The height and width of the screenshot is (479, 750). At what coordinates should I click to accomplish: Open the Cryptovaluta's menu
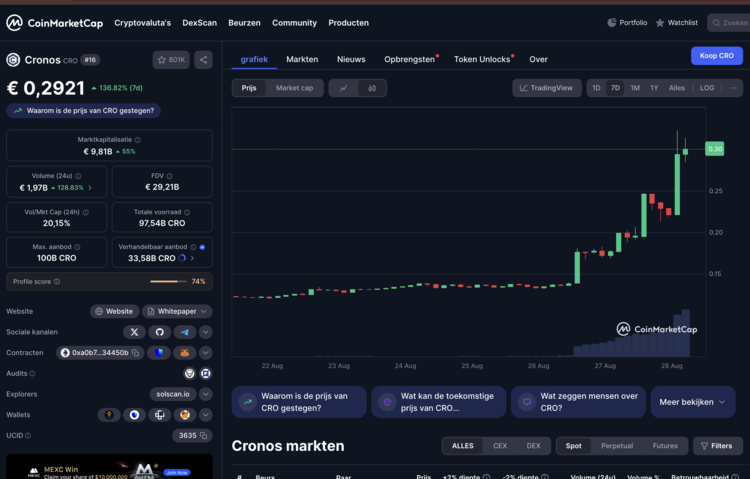point(143,23)
